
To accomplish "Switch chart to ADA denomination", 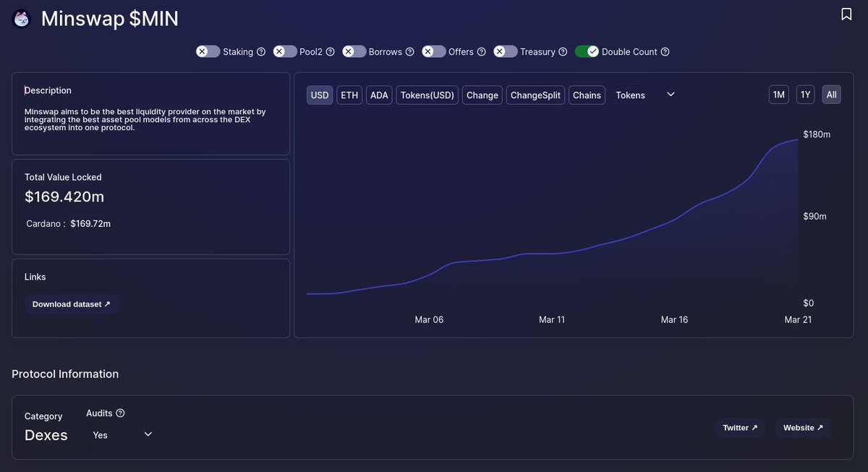I will click(x=378, y=95).
